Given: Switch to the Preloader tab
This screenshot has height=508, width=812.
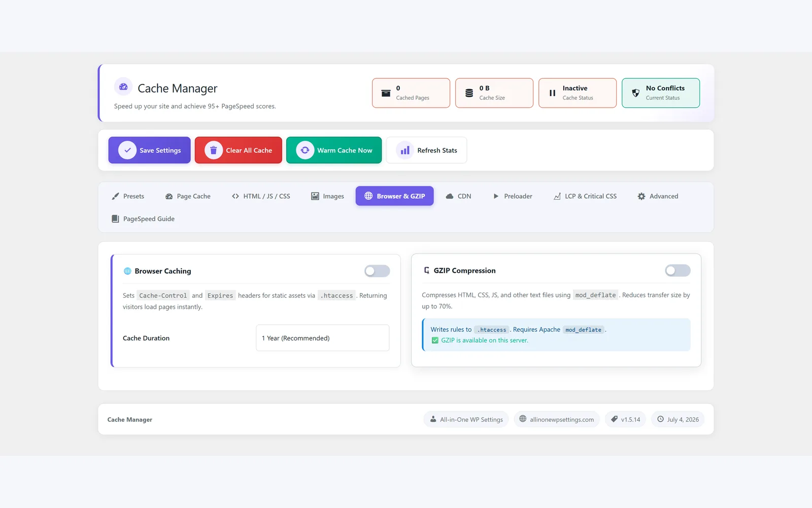Looking at the screenshot, I should click(513, 196).
